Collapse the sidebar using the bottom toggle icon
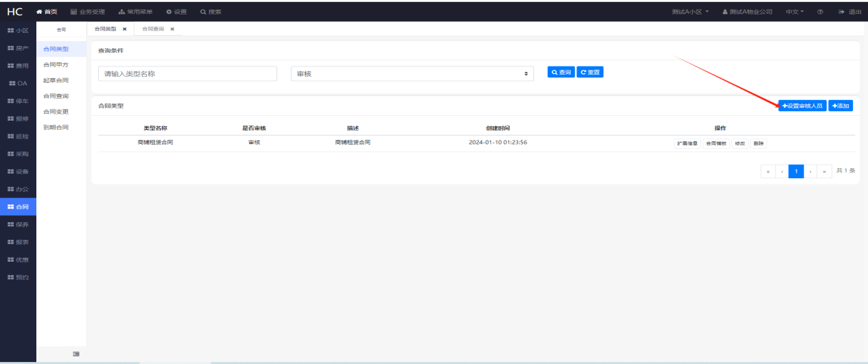 pyautogui.click(x=76, y=354)
